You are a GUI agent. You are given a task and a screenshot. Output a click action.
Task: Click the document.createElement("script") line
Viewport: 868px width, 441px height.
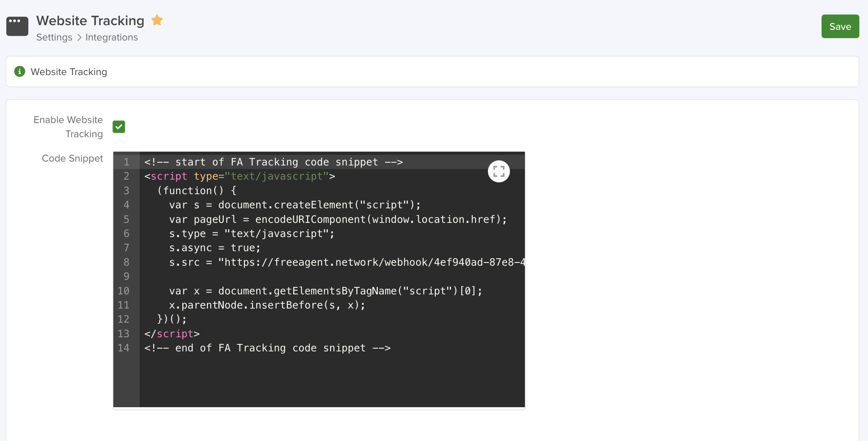(x=295, y=205)
